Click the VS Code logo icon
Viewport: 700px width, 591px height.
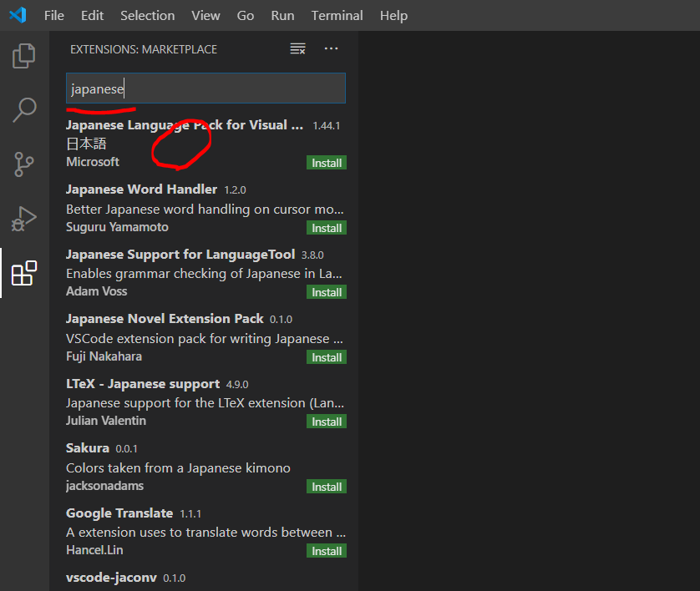coord(18,15)
